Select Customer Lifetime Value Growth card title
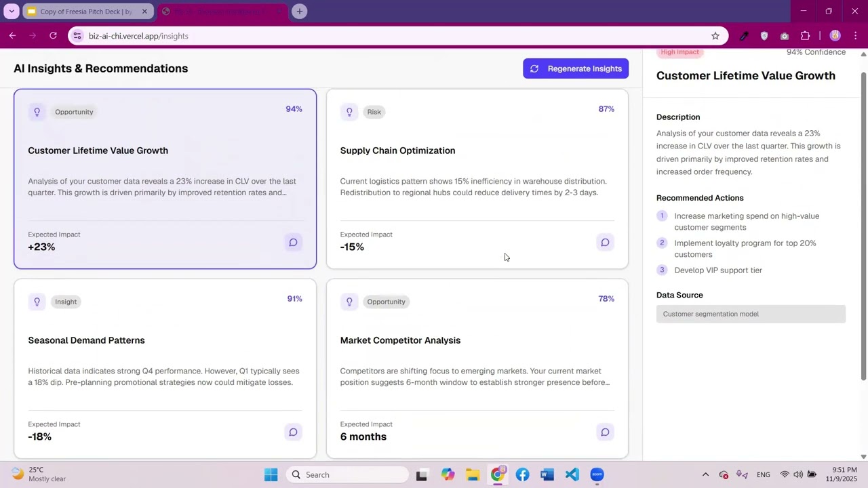The height and width of the screenshot is (488, 868). pyautogui.click(x=98, y=150)
